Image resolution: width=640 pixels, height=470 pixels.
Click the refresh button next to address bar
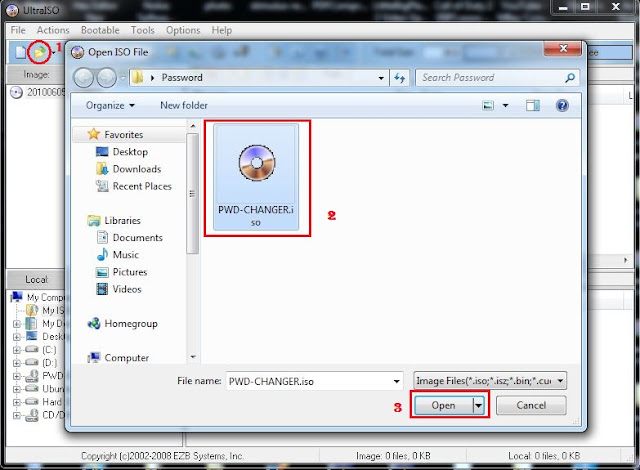pos(399,78)
